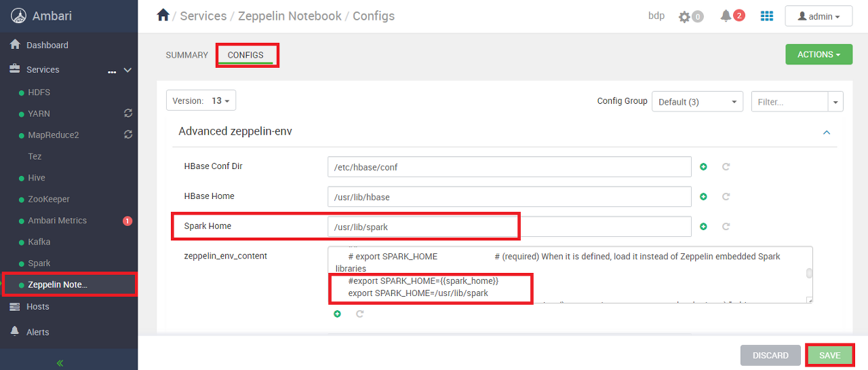This screenshot has height=370, width=868.
Task: Click zeppelin_env_content resize handle
Action: [x=809, y=299]
